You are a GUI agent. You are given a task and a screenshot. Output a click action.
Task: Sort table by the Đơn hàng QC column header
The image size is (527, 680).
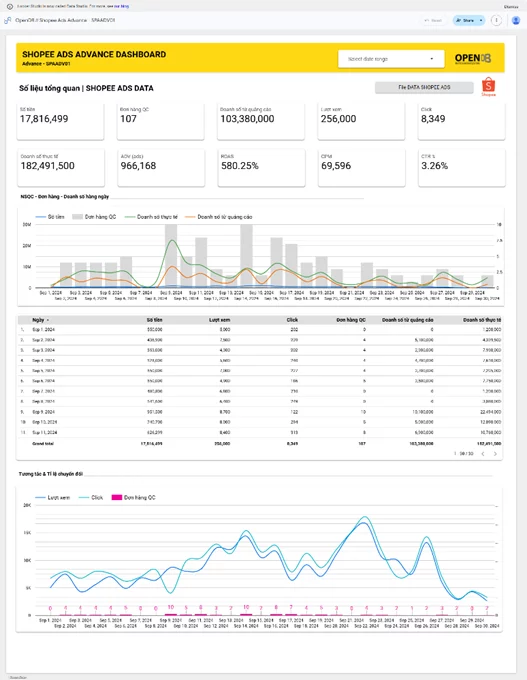(351, 320)
